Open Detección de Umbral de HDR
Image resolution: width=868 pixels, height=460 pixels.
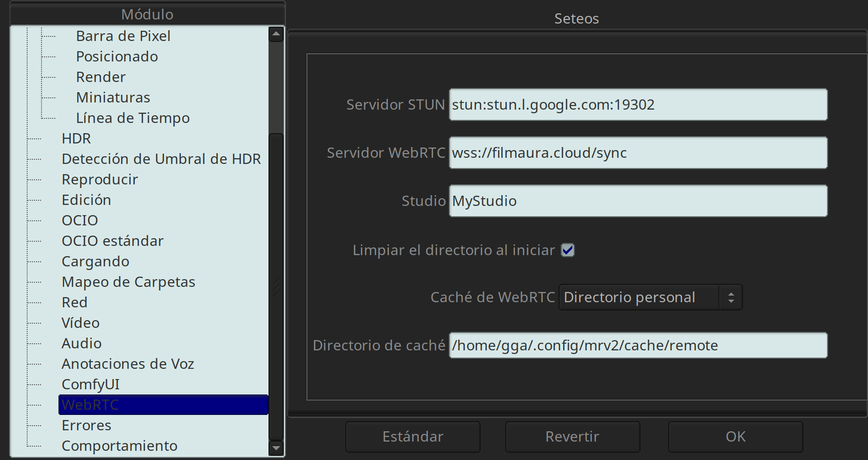point(161,159)
